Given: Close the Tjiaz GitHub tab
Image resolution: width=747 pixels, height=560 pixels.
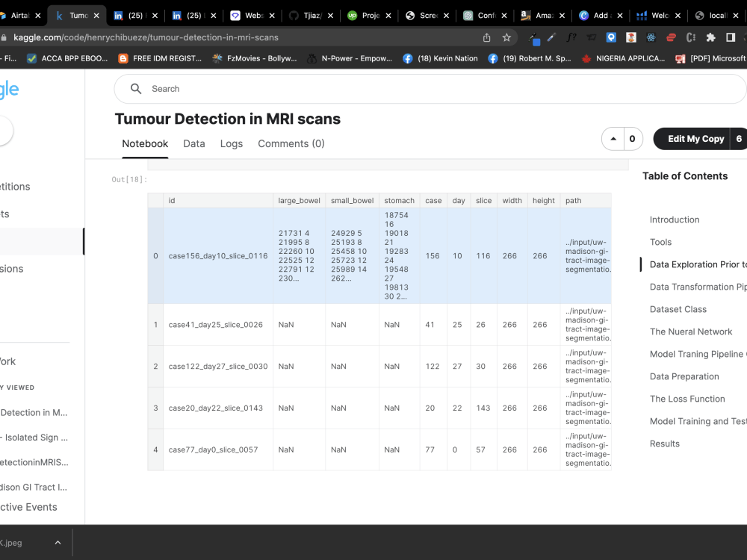Looking at the screenshot, I should coord(331,16).
